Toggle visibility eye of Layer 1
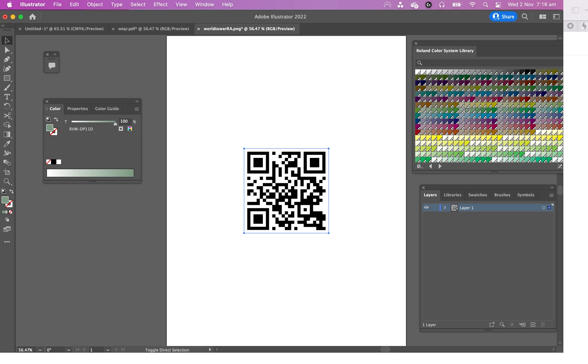 tap(426, 208)
